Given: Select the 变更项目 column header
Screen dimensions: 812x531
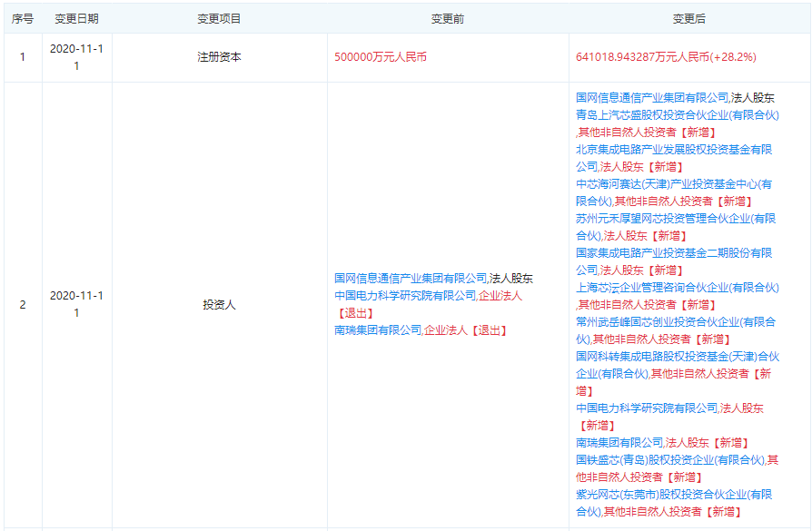Looking at the screenshot, I should 219,19.
